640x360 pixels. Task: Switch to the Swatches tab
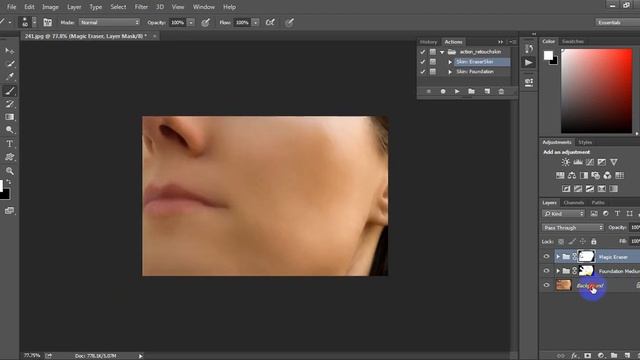click(573, 41)
